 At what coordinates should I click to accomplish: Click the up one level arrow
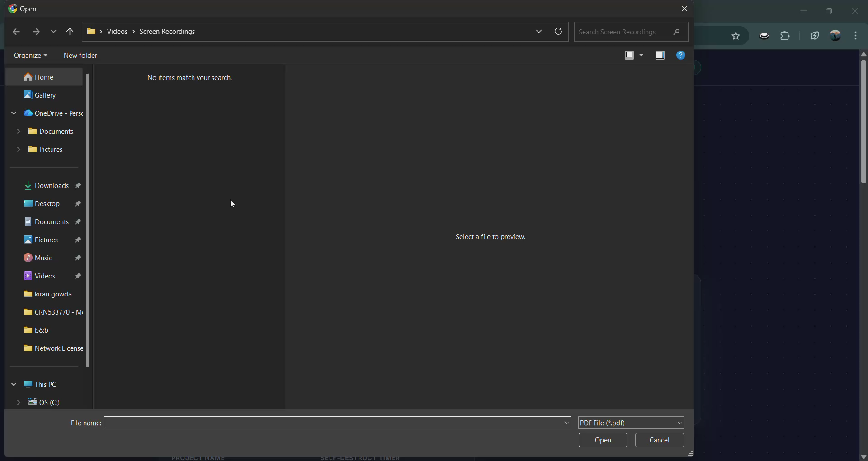click(70, 32)
